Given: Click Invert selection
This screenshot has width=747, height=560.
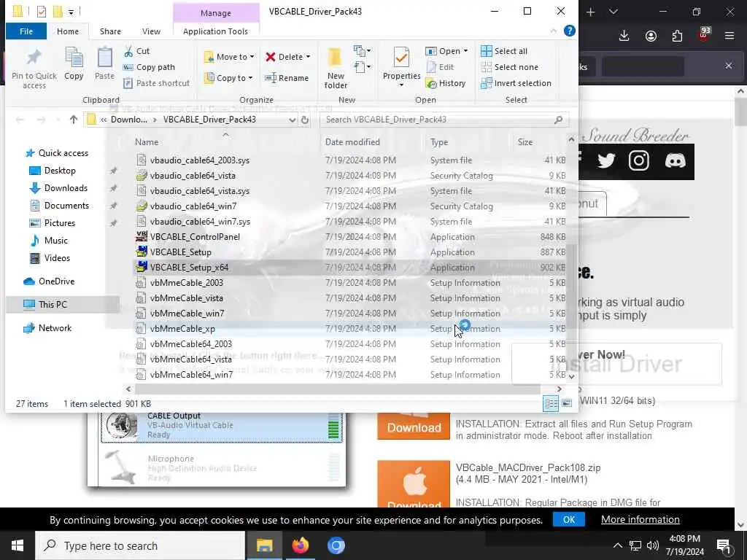Looking at the screenshot, I should coord(516,83).
